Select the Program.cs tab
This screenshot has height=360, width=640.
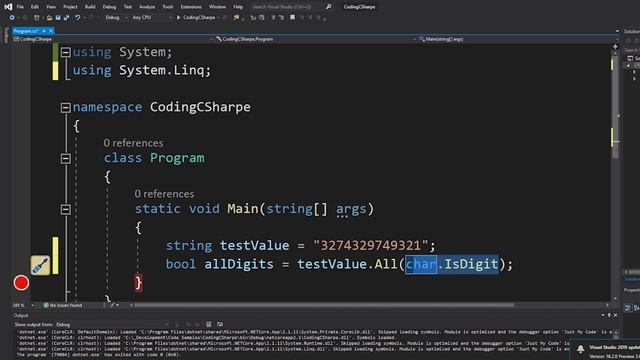pos(26,31)
